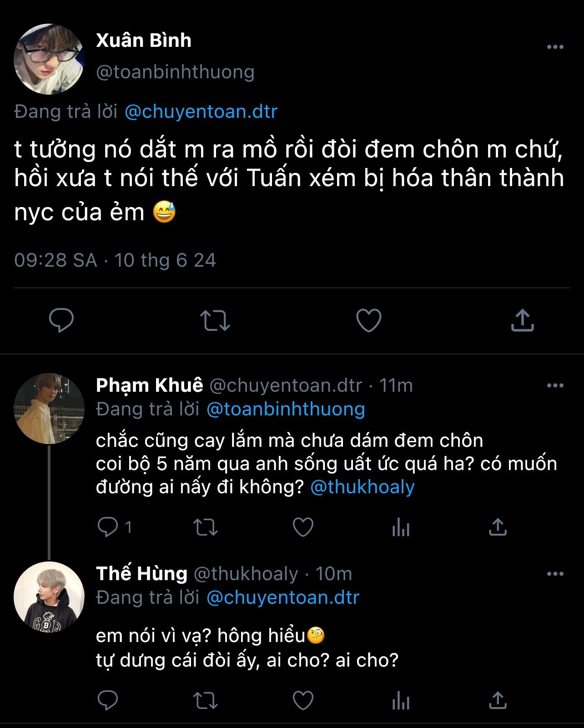Share Phạm Khuê's reply

[x=498, y=527]
